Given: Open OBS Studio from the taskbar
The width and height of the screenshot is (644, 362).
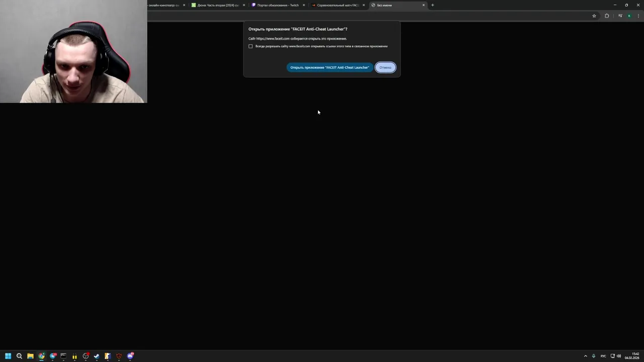Looking at the screenshot, I should click(x=86, y=356).
